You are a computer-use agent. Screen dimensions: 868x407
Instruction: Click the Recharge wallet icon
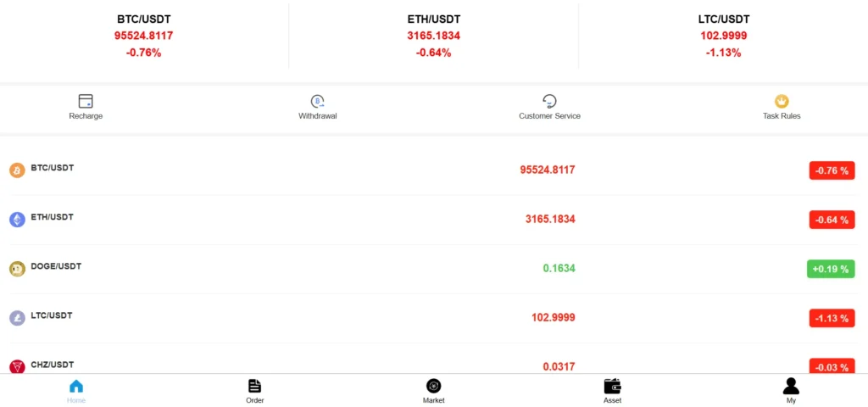(86, 101)
